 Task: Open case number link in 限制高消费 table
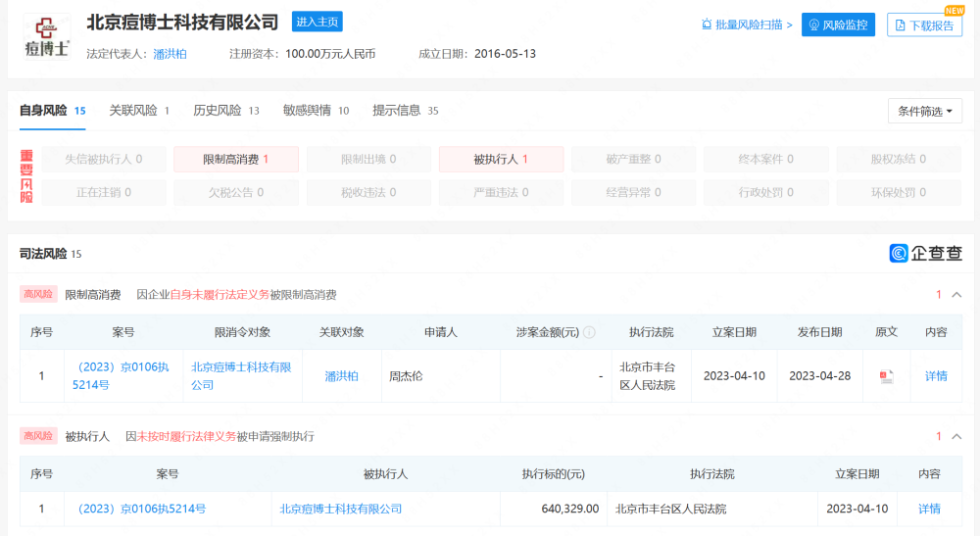tap(121, 376)
